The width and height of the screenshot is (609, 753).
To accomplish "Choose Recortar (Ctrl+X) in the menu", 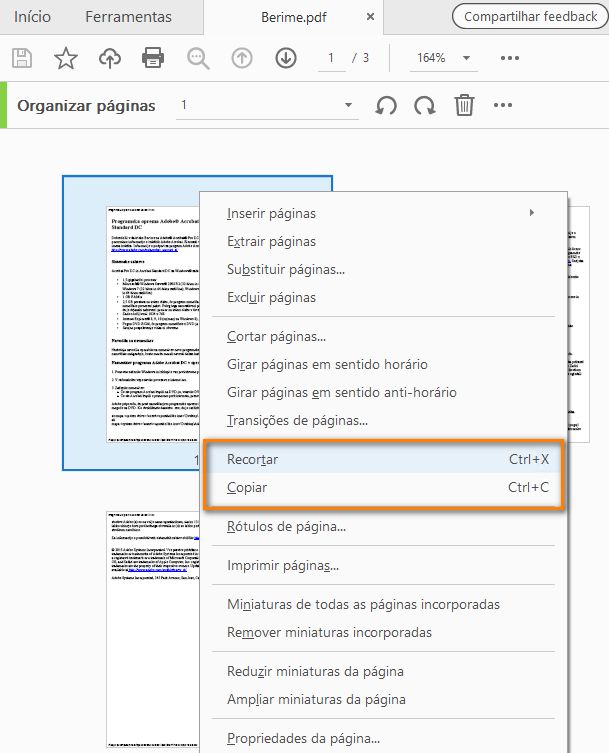I will point(383,459).
